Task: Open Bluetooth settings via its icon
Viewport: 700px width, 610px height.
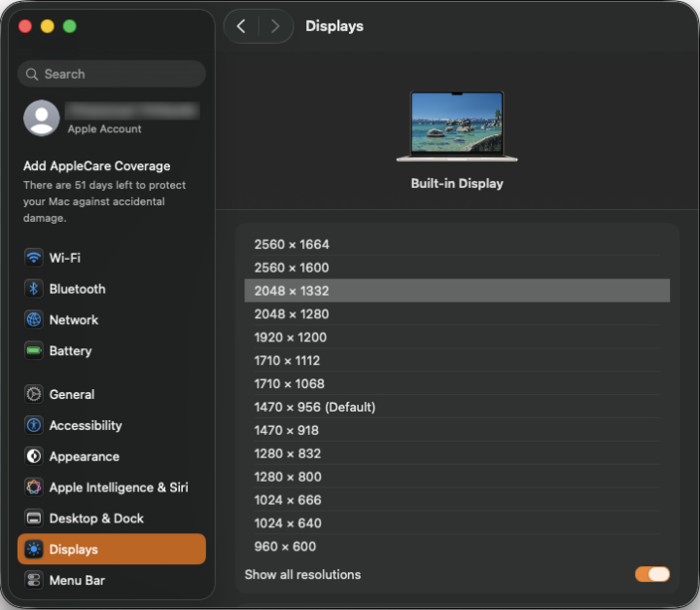Action: [34, 289]
